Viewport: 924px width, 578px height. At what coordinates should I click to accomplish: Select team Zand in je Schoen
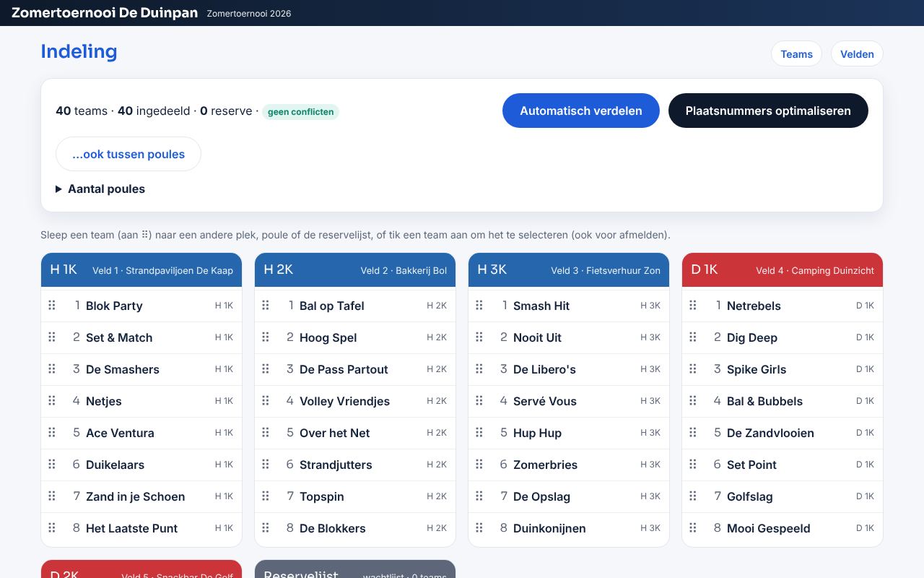(x=141, y=496)
